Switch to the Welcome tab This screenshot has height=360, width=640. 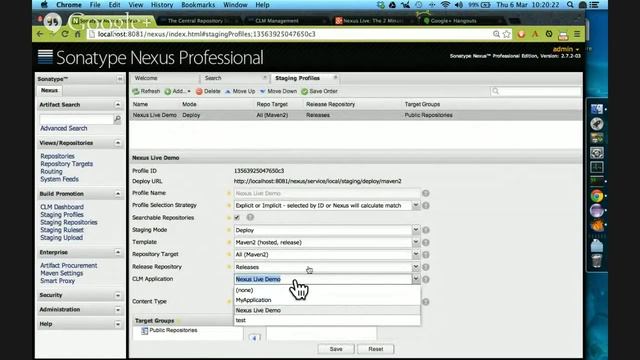point(146,78)
